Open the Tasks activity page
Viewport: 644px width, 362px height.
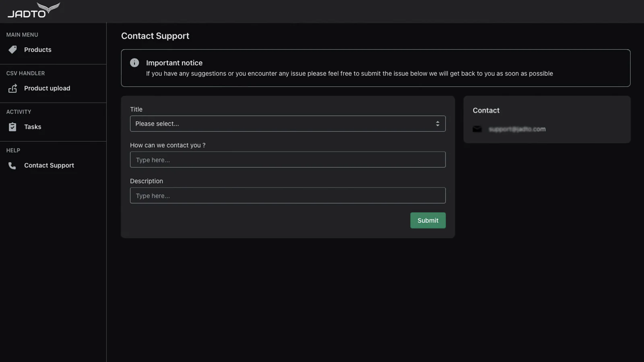coord(33,127)
